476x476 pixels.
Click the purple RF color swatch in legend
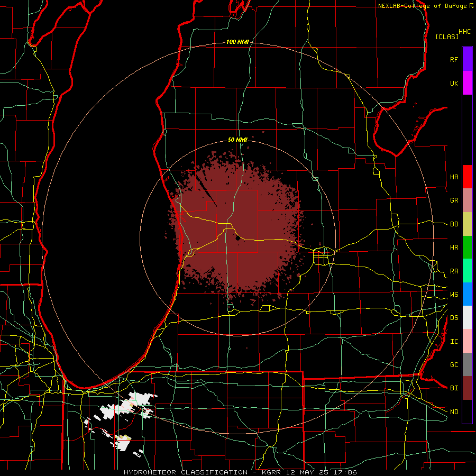coord(467,59)
